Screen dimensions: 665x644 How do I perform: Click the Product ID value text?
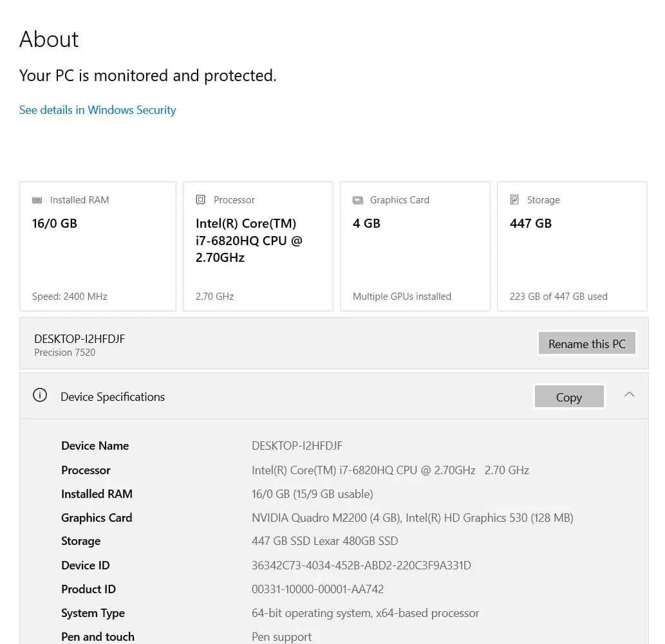click(318, 589)
